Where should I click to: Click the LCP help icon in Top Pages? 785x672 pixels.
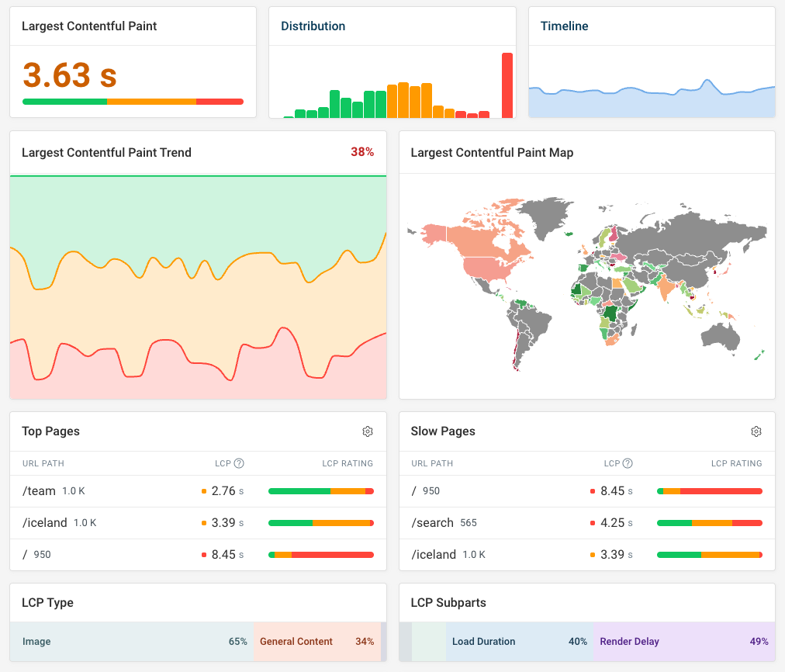tap(239, 463)
